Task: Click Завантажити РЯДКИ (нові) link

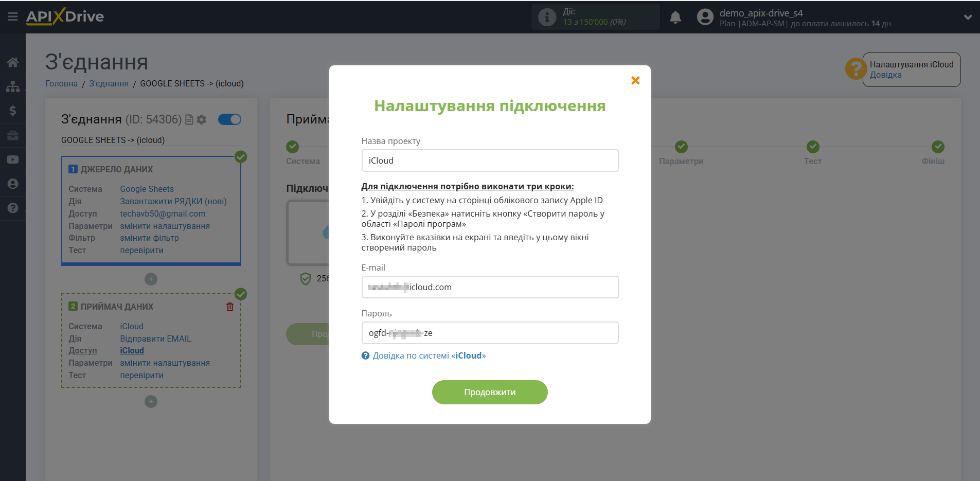Action: click(x=173, y=201)
